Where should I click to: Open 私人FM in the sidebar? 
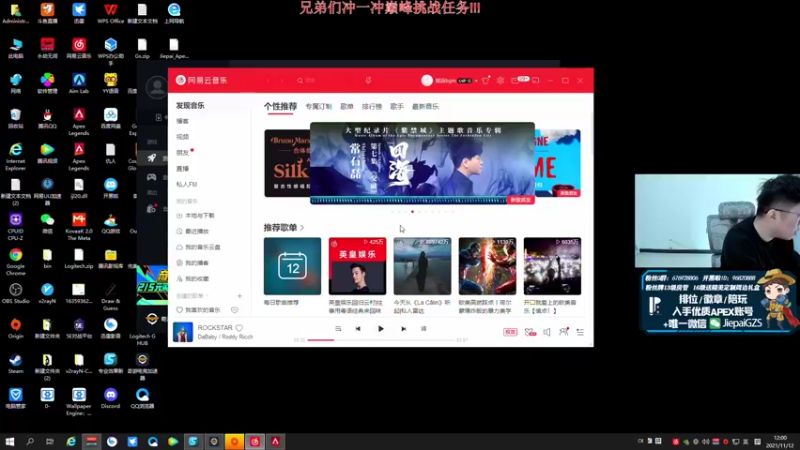click(x=187, y=184)
